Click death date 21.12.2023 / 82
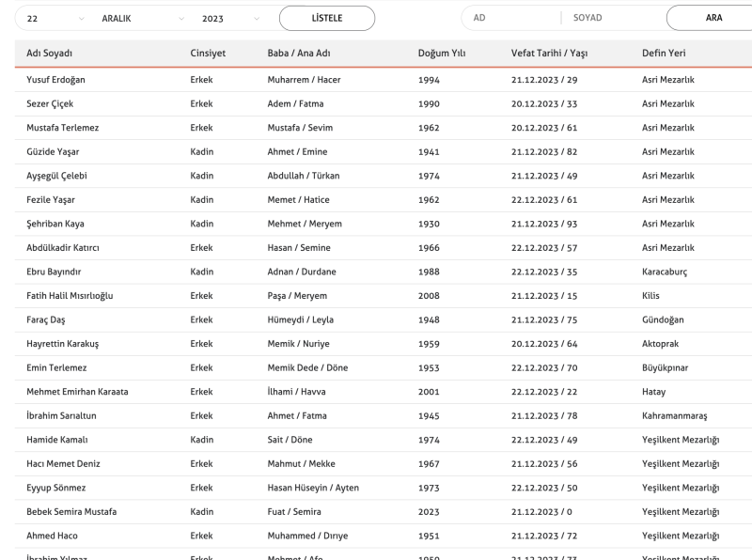Viewport: 752px width, 560px height. 544,152
